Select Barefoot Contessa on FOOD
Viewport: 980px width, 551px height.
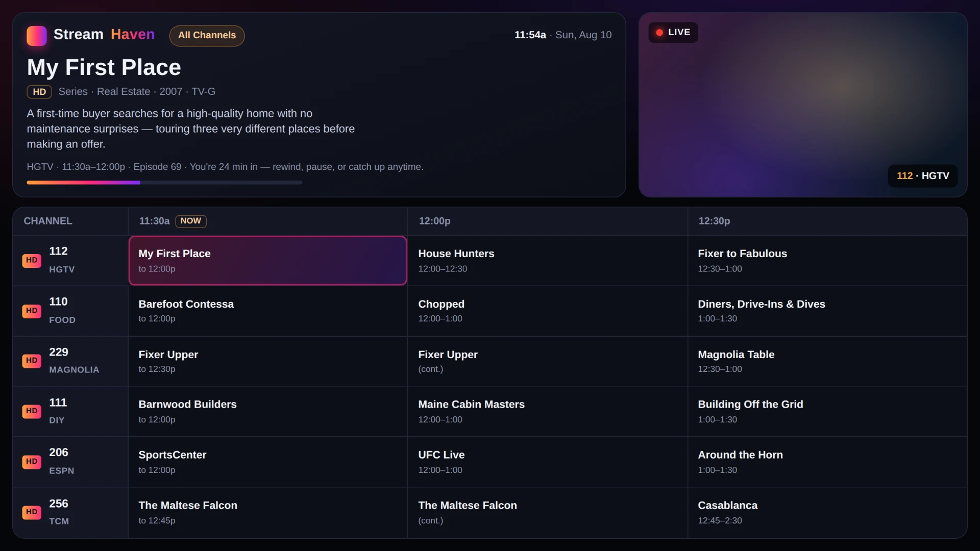tap(268, 311)
